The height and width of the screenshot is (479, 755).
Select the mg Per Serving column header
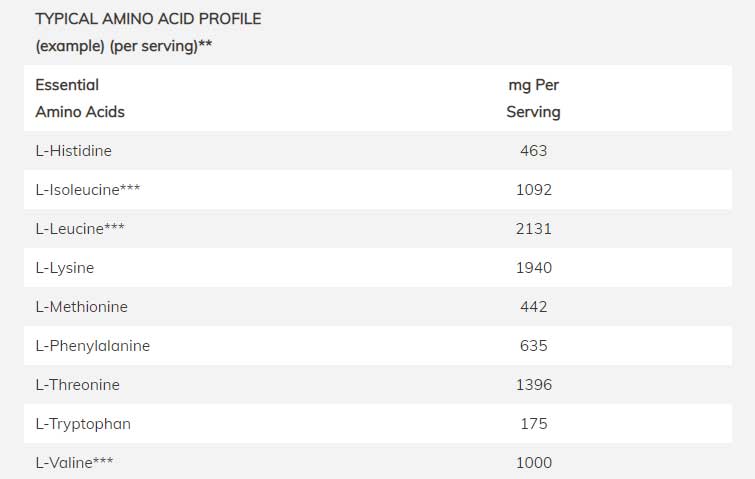coord(533,98)
